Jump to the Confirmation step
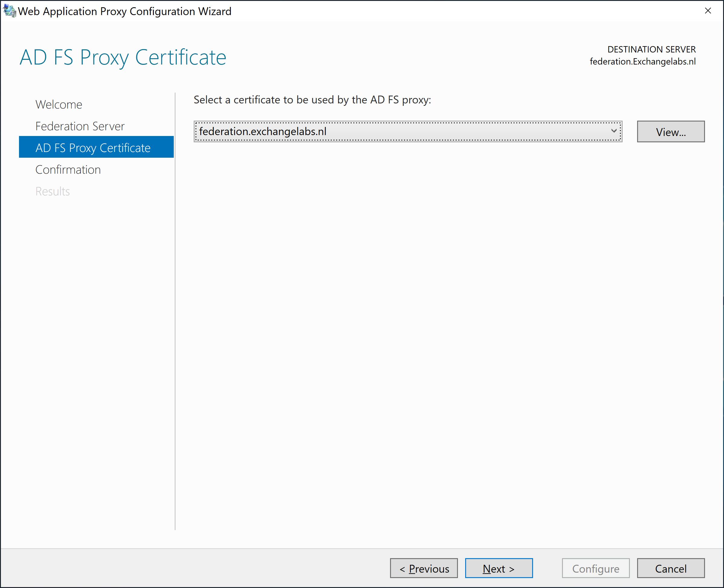This screenshot has height=588, width=724. (x=68, y=170)
